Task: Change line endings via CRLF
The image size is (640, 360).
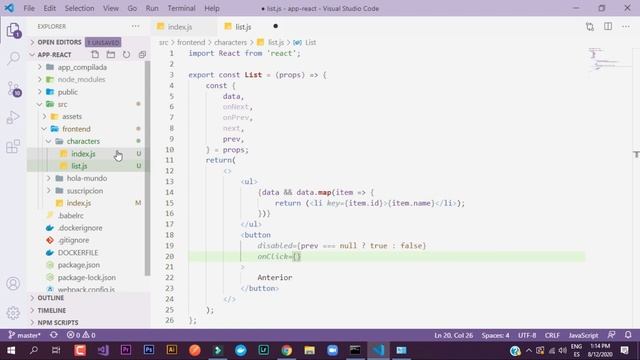Action: [x=552, y=335]
